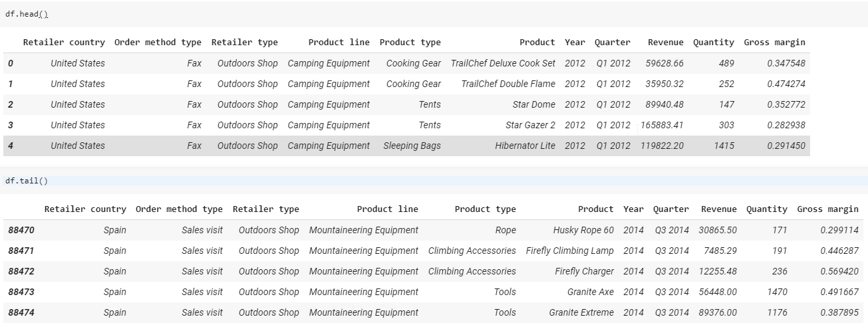Screen dimensions: 868x325
Task: Click row index 88470 in the tail table
Action: 21,230
